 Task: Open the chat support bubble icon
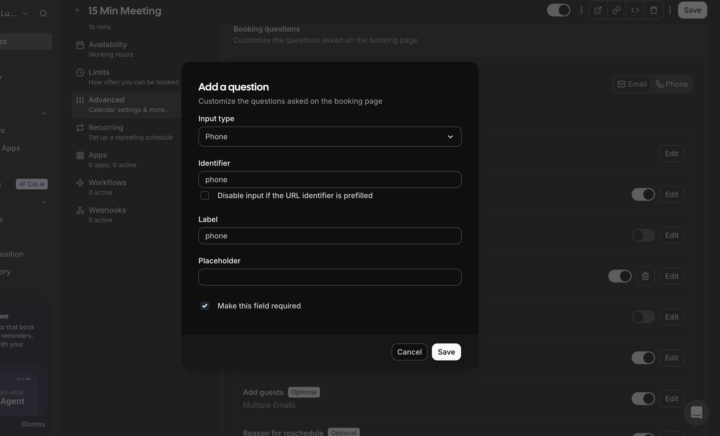coord(697,413)
